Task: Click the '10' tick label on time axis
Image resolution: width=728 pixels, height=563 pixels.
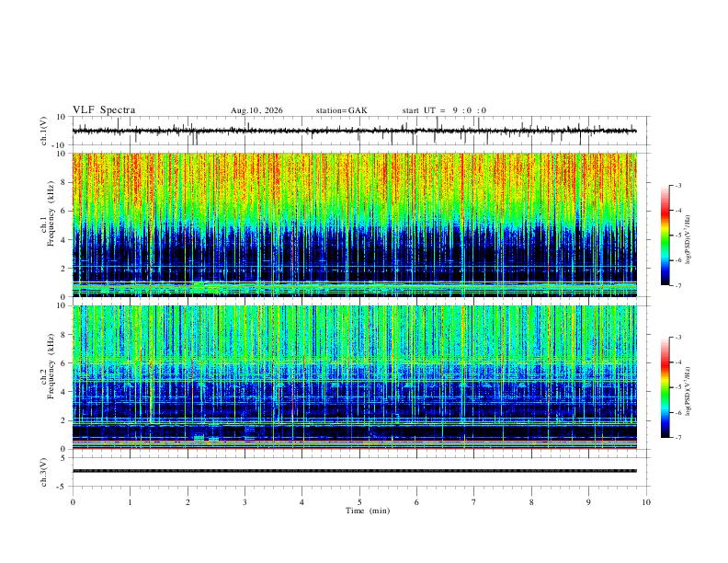Action: (x=646, y=502)
